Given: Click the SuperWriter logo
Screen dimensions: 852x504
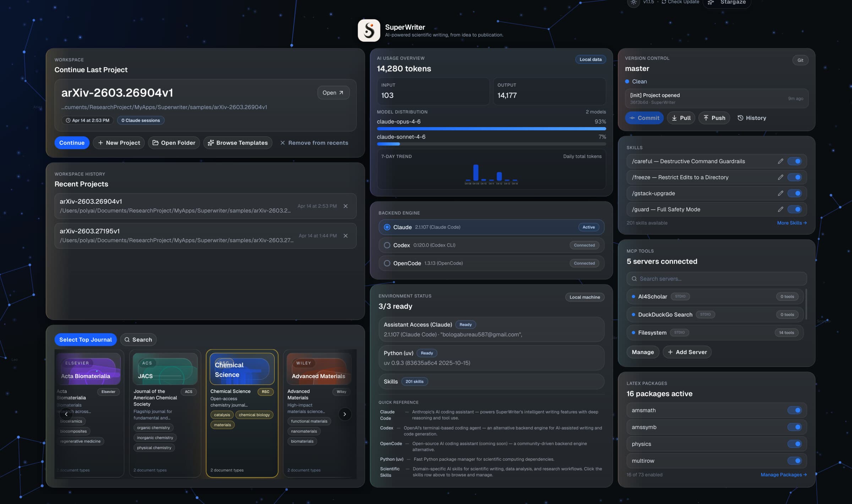Looking at the screenshot, I should [x=369, y=31].
